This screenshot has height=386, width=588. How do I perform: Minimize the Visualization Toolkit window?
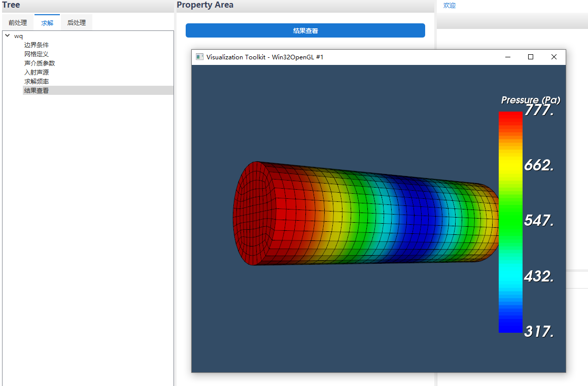[x=508, y=57]
